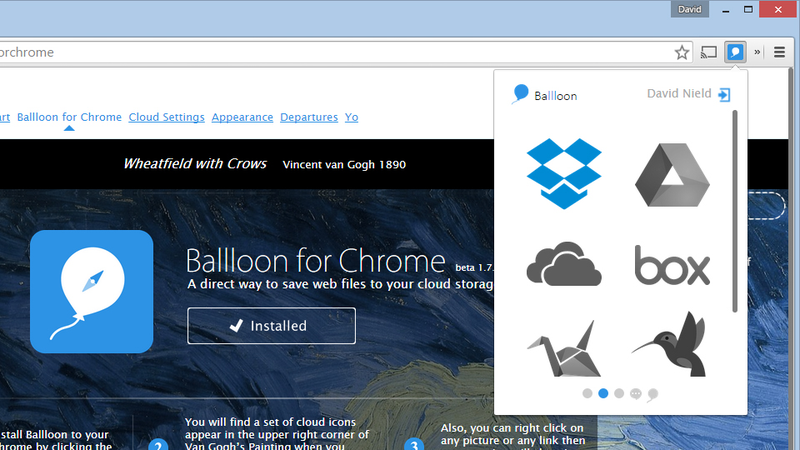The image size is (800, 450).
Task: Show hidden extensions via the double chevron
Action: pos(757,52)
